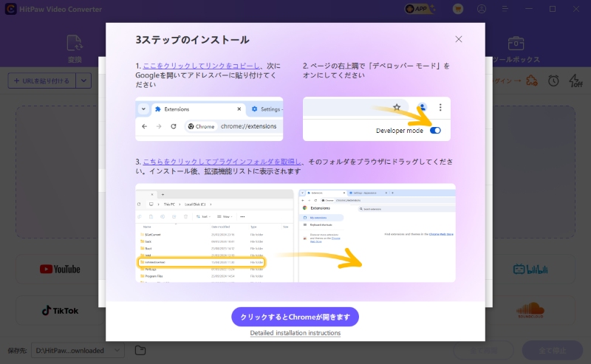Viewport: 591px width, 364px height.
Task: Click the folder drag illustration image
Action: click(x=295, y=233)
